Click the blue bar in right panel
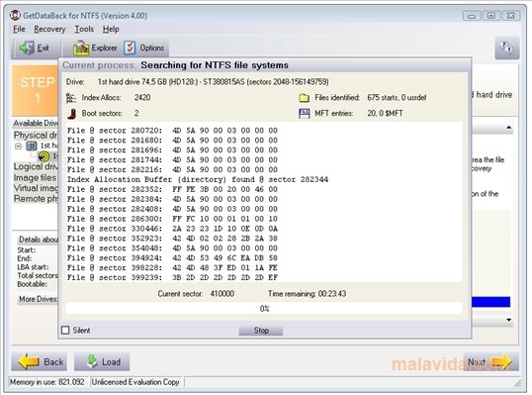The height and width of the screenshot is (395, 532). pyautogui.click(x=490, y=302)
